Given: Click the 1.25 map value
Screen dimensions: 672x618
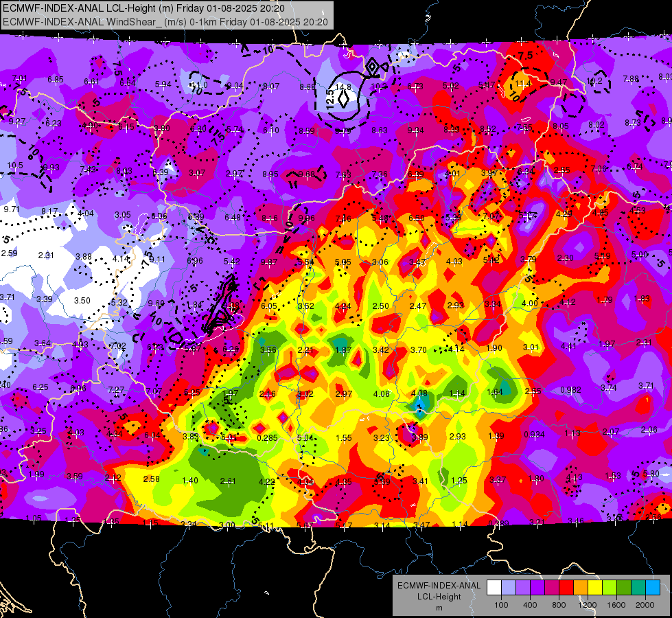Looking at the screenshot, I should 459,481.
